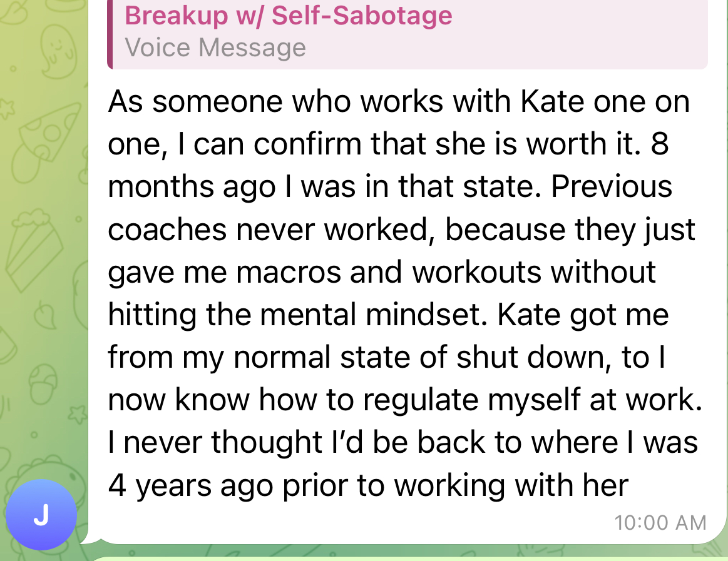Click the text "4 years ago"
The height and width of the screenshot is (561, 728).
tap(192, 485)
